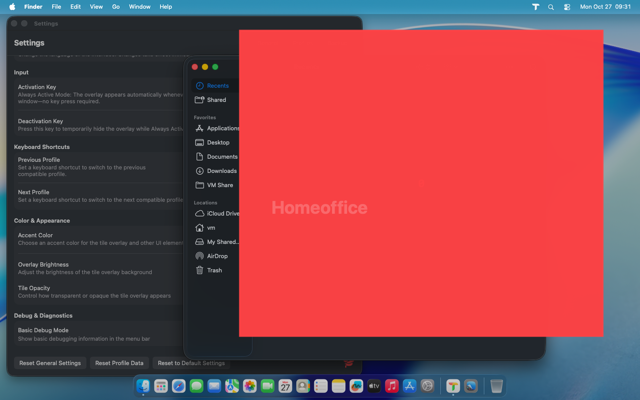640x400 pixels.
Task: Select the Tile Opacity setting row
Action: tap(100, 292)
